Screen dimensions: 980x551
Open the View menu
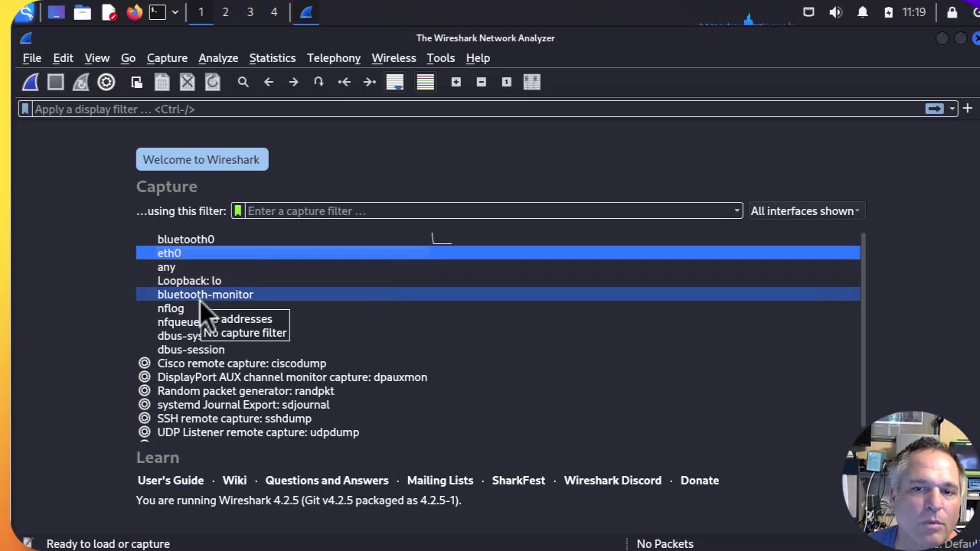pos(96,58)
